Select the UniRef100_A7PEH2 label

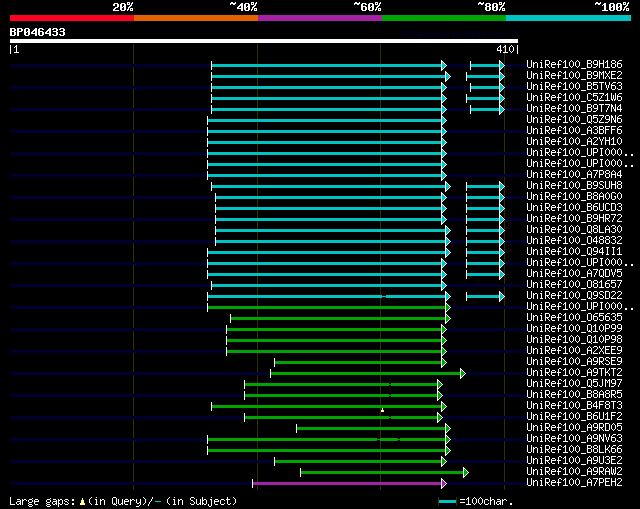coord(574,483)
